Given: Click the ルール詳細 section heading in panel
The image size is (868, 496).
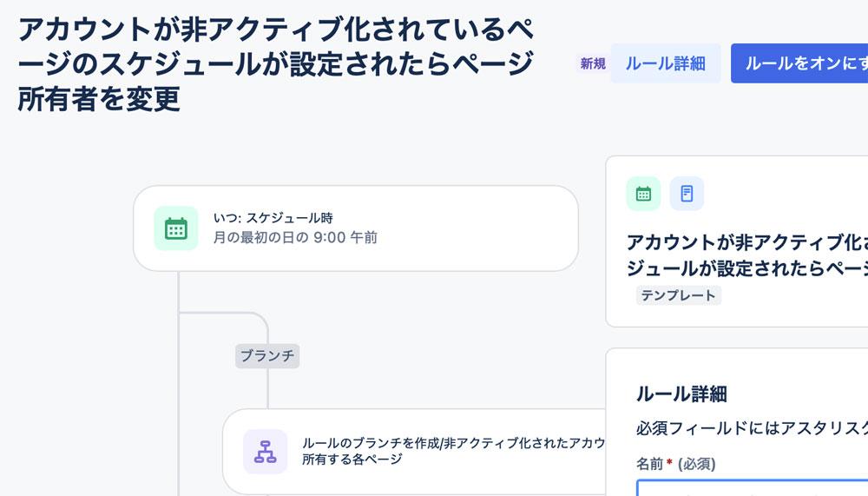Looking at the screenshot, I should 681,394.
